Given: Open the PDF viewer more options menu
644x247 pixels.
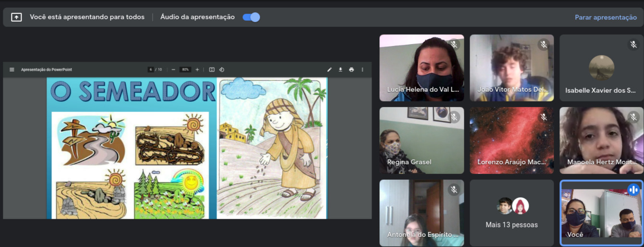Looking at the screenshot, I should pyautogui.click(x=363, y=70).
